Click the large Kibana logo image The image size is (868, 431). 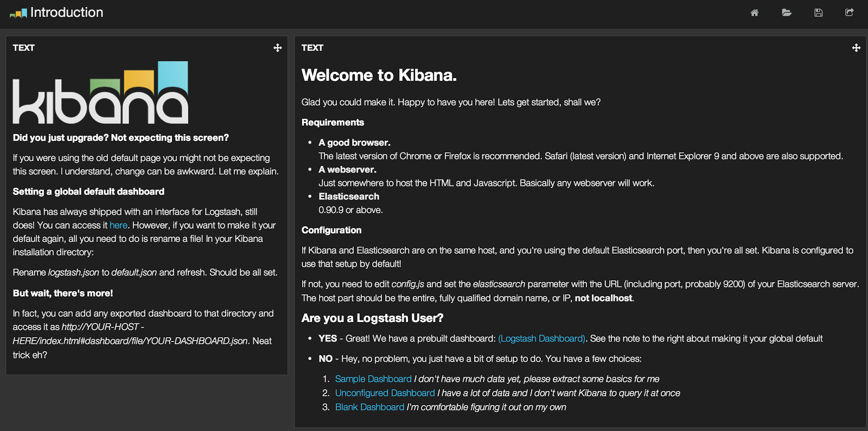pos(100,93)
